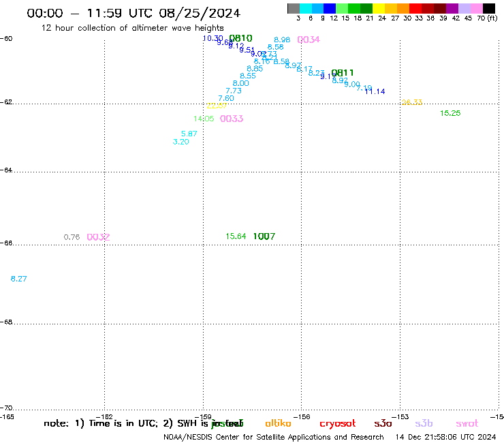Screen dimensions: 504x443
Task: Click the '70 (ft)' legend label
Action: pos(487,18)
